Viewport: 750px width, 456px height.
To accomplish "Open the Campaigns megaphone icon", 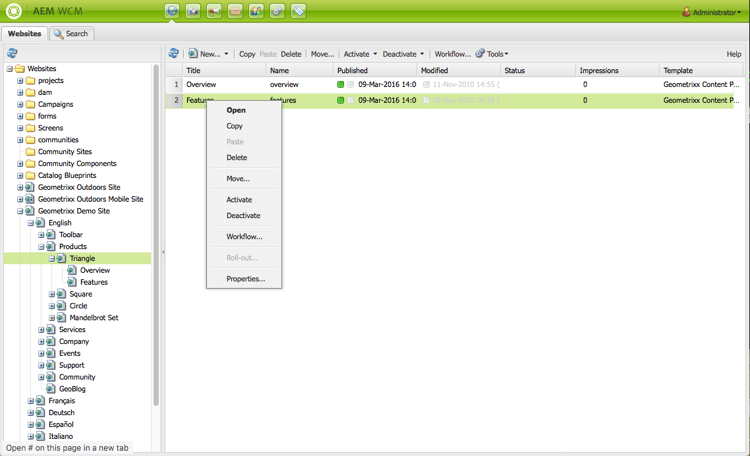I will 214,11.
